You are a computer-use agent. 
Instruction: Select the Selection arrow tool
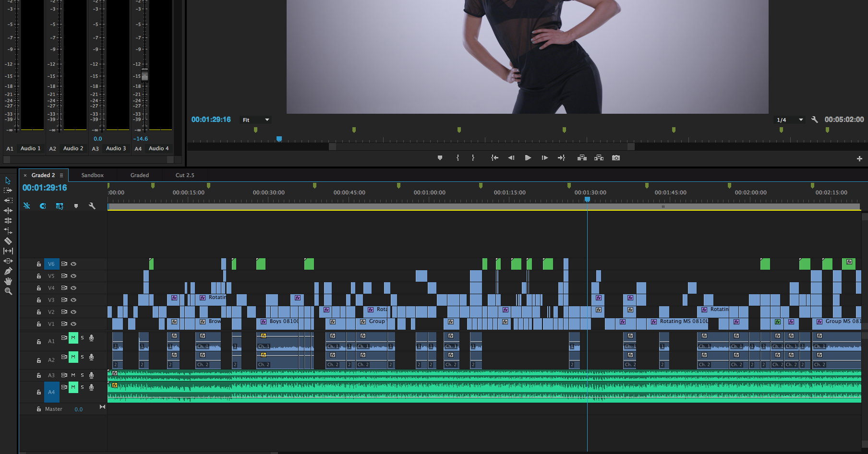click(8, 180)
